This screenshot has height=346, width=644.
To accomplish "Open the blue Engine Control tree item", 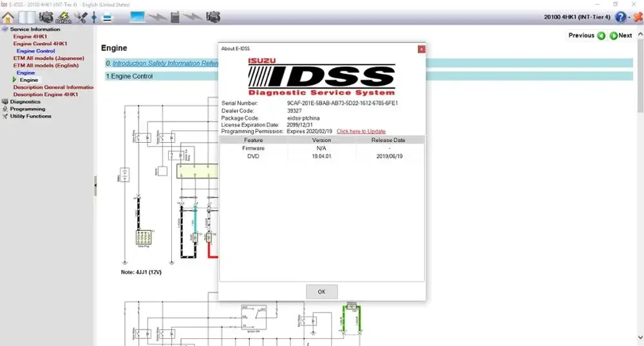I will 35,51.
